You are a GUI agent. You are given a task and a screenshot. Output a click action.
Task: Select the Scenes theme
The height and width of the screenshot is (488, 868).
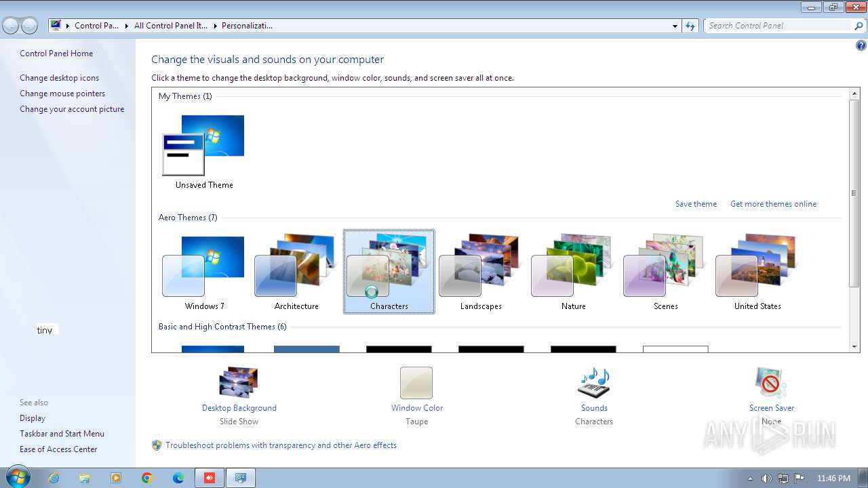coord(665,272)
